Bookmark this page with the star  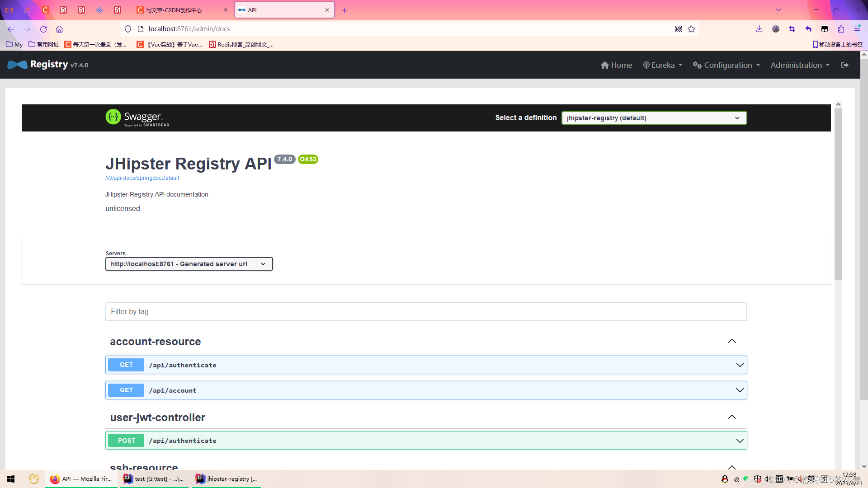[x=691, y=29]
